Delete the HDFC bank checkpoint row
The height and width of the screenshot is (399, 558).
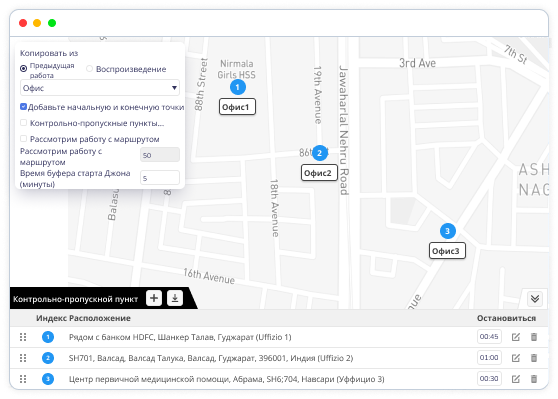click(x=534, y=337)
